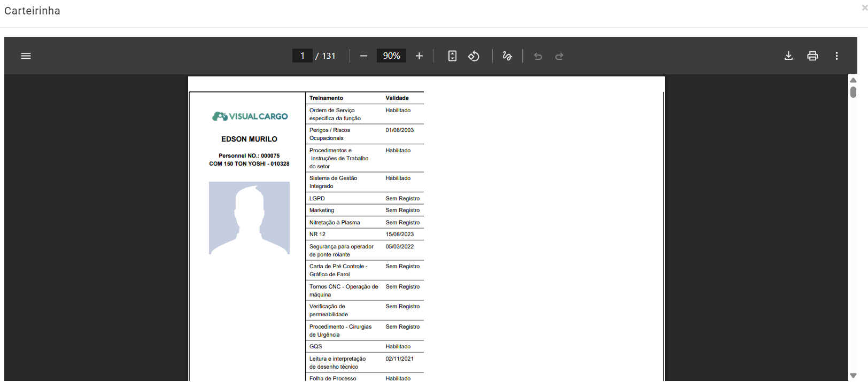The height and width of the screenshot is (382, 868).
Task: Click the zoom in plus button
Action: coord(419,56)
